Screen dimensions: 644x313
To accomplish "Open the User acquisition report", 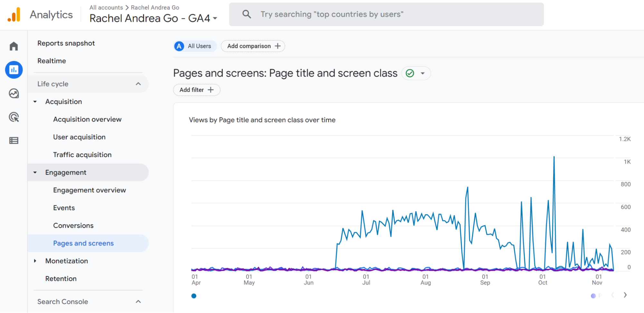I will point(79,137).
